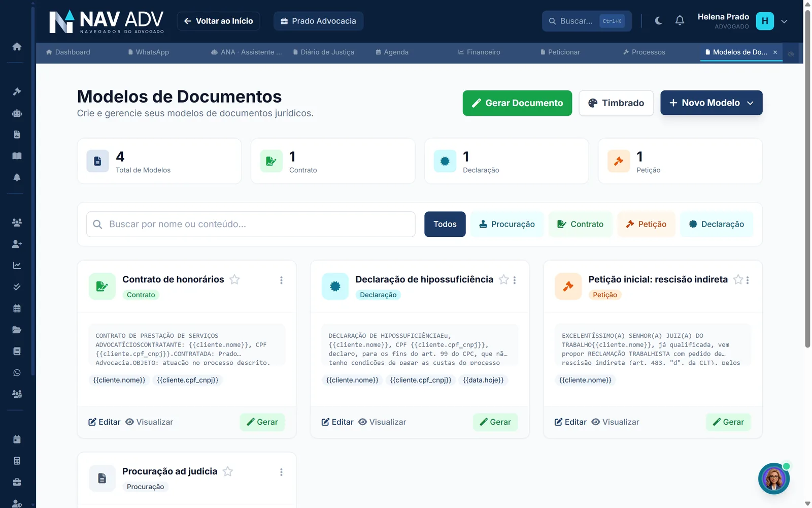Open the home icon in the left sidebar
The height and width of the screenshot is (508, 812).
click(17, 47)
